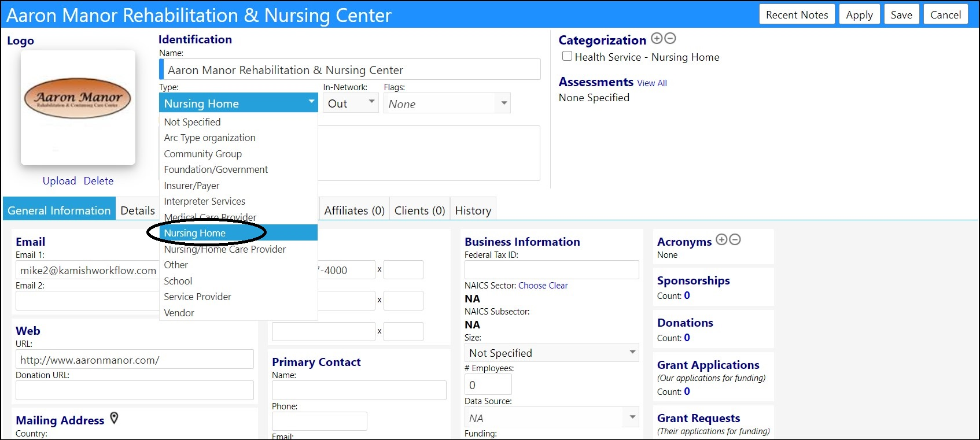Select Arc Type organization in the Type list
980x440 pixels.
pyautogui.click(x=238, y=138)
